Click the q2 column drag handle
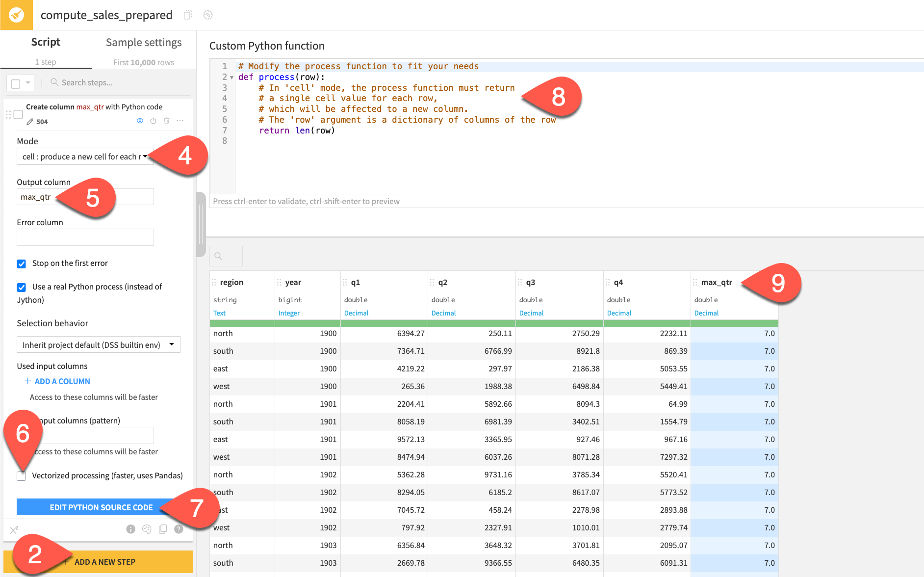The height and width of the screenshot is (577, 924). (x=432, y=283)
